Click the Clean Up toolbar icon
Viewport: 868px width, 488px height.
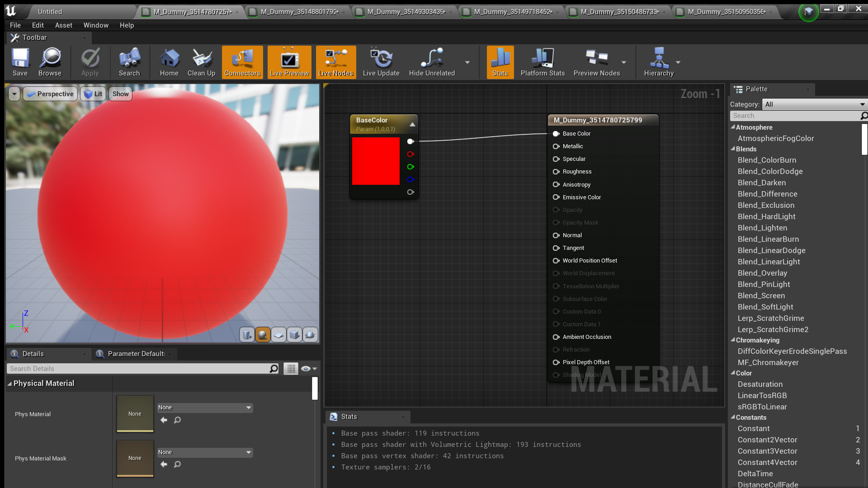point(201,62)
